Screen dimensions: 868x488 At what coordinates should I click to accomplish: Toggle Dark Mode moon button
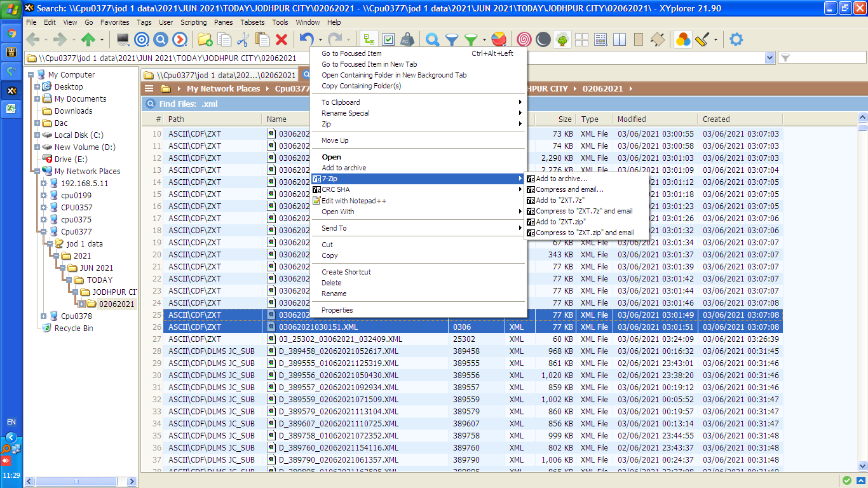pyautogui.click(x=543, y=40)
